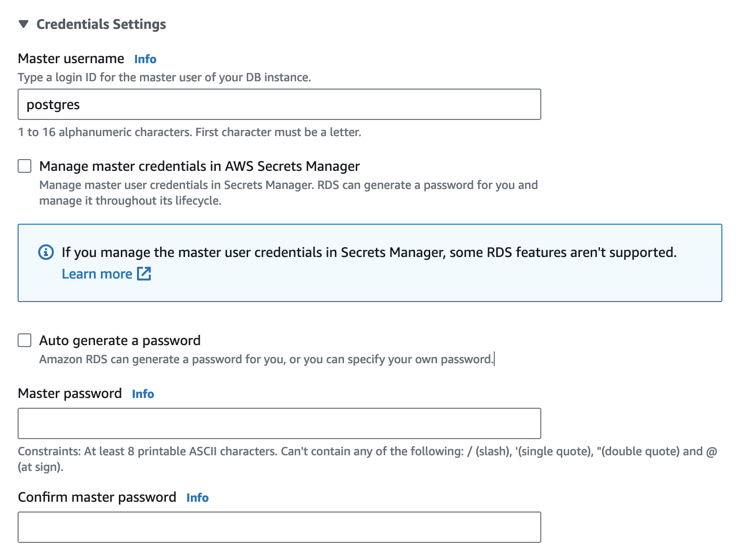
Task: Open Info link beside Master password
Action: (x=143, y=394)
